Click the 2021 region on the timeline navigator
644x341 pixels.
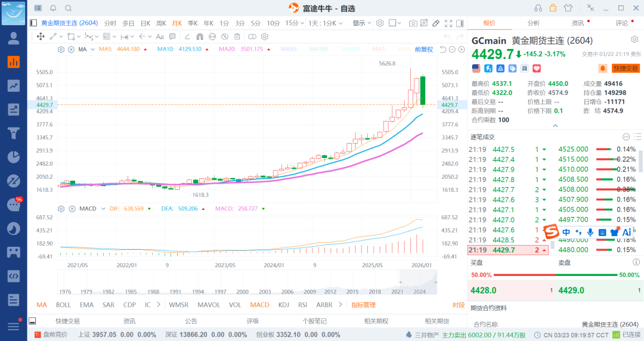tap(397, 292)
